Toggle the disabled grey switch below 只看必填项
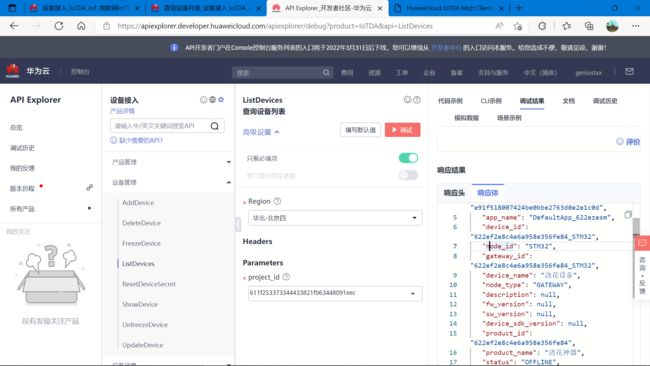Image resolution: width=650 pixels, height=366 pixels. point(408,175)
